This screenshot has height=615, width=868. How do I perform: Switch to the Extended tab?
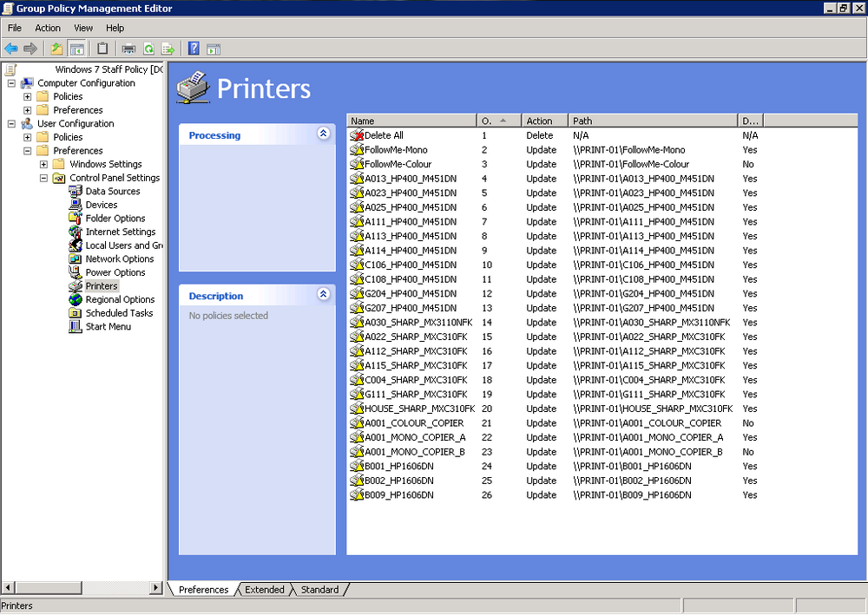pyautogui.click(x=265, y=590)
